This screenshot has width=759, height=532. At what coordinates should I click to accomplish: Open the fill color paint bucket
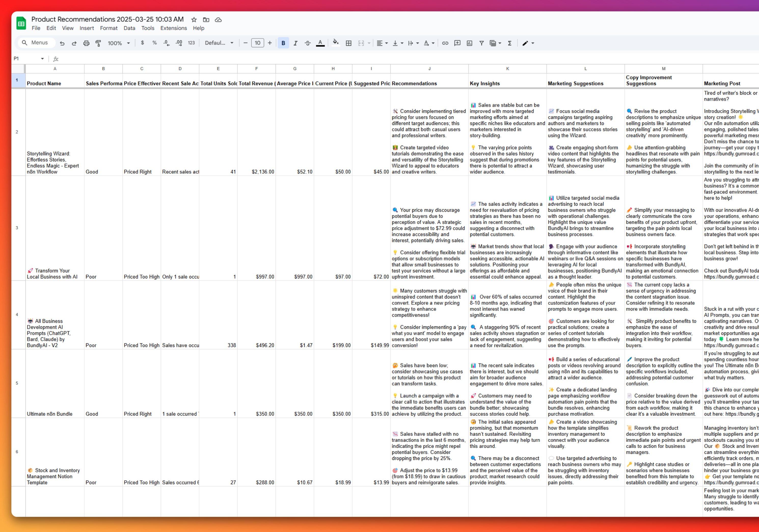click(335, 43)
